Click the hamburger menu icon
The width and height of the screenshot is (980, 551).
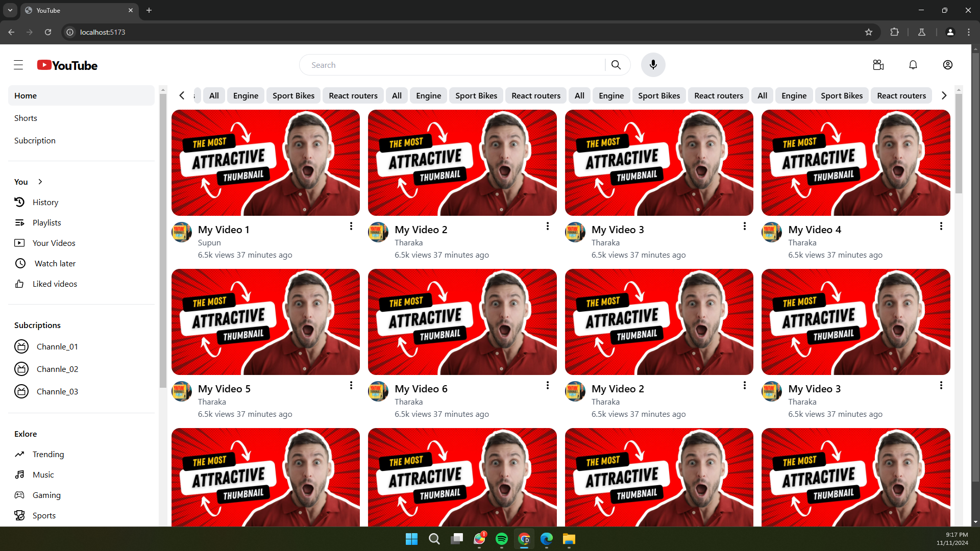(x=18, y=65)
